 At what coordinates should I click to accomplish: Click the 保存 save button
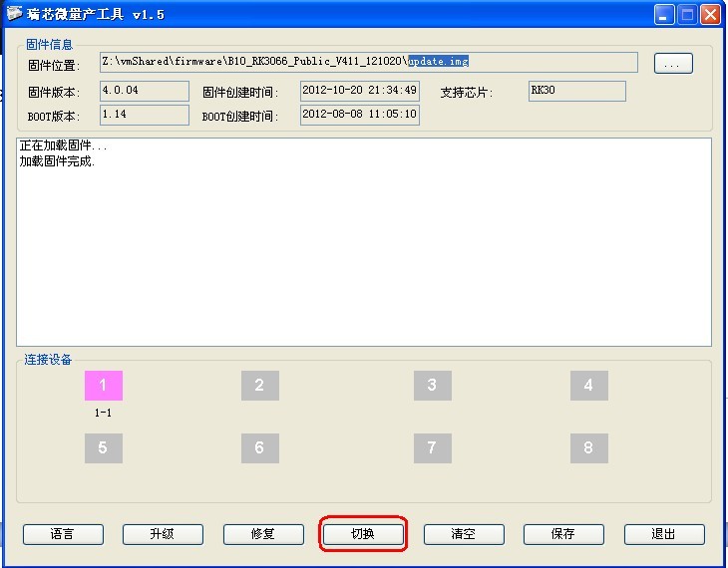click(563, 534)
